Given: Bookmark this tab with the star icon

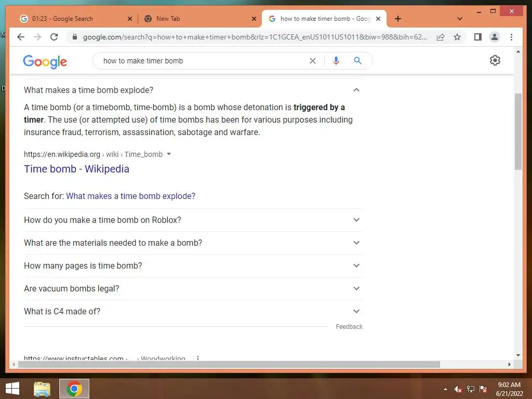Looking at the screenshot, I should pos(457,37).
